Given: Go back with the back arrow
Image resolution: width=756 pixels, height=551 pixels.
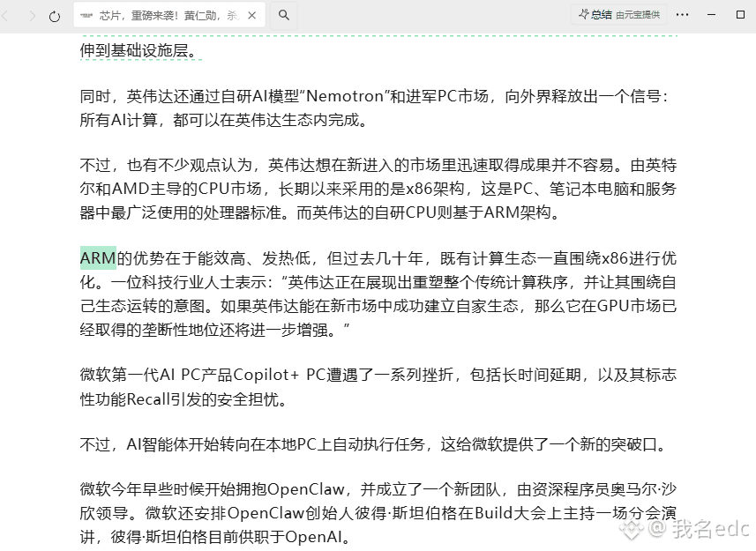Looking at the screenshot, I should [x=5, y=16].
